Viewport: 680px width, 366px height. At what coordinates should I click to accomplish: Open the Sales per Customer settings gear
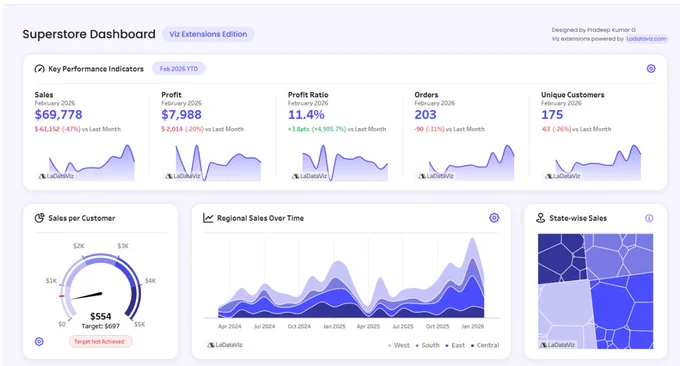[x=39, y=341]
